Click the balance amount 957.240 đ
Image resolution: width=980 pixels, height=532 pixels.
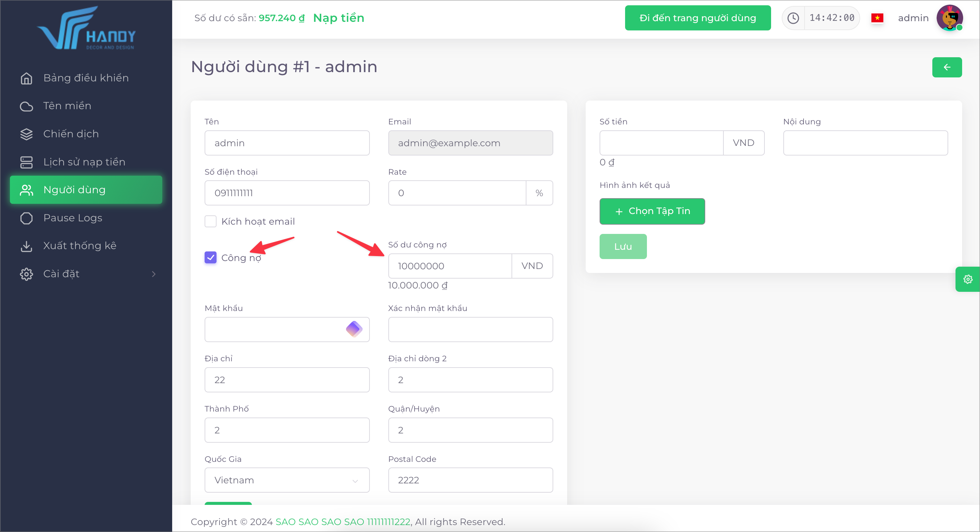coord(281,18)
